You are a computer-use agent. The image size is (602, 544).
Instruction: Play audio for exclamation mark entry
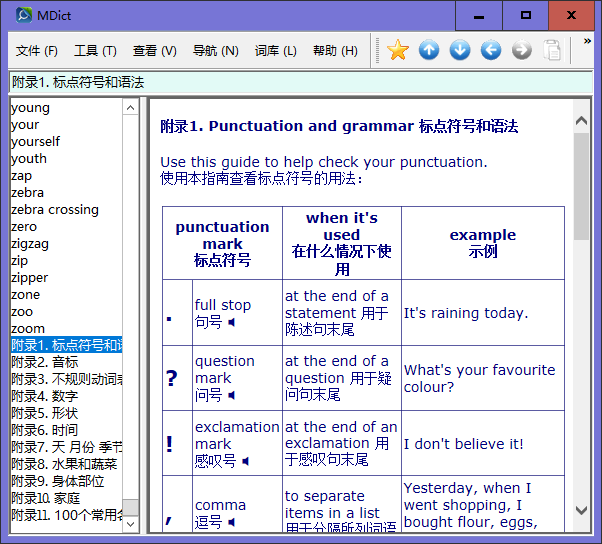coord(246,461)
